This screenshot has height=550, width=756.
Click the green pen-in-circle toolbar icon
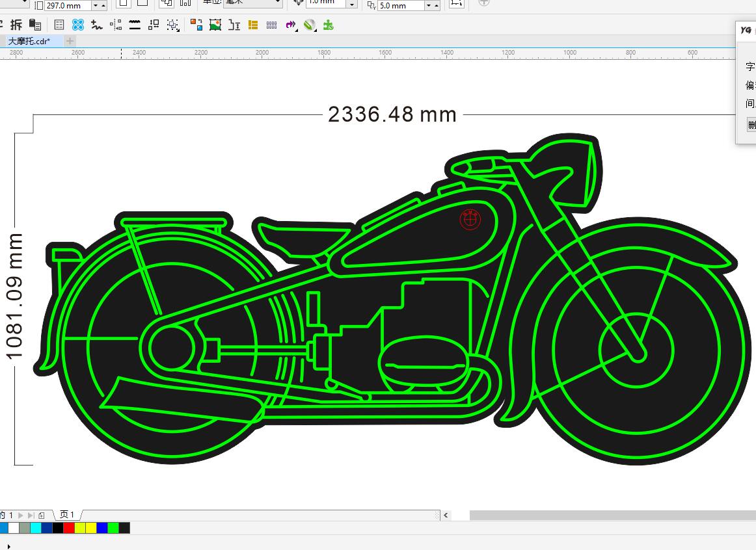point(310,25)
